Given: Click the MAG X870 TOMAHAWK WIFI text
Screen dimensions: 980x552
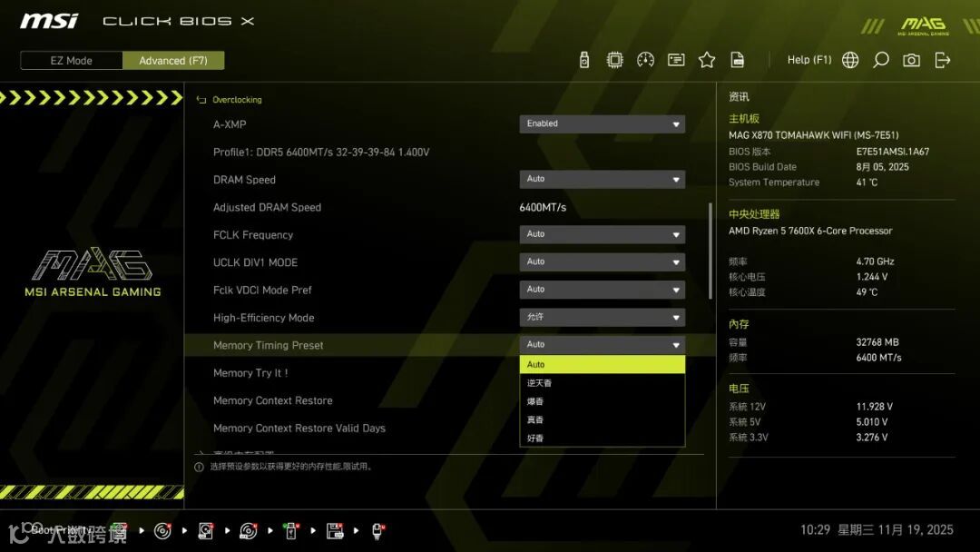Looking at the screenshot, I should click(813, 135).
